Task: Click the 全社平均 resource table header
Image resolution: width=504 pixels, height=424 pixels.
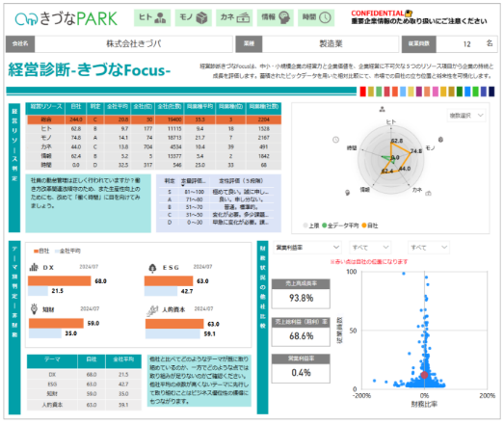Action: pos(118,107)
